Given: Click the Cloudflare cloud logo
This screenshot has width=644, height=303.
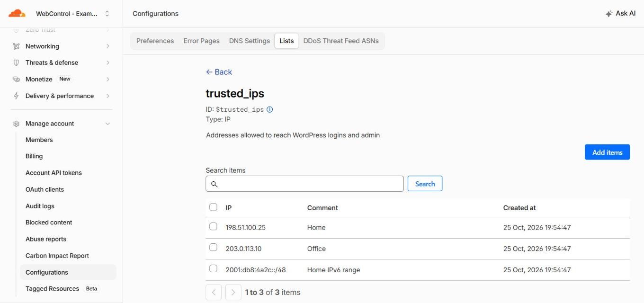Looking at the screenshot, I should click(17, 13).
